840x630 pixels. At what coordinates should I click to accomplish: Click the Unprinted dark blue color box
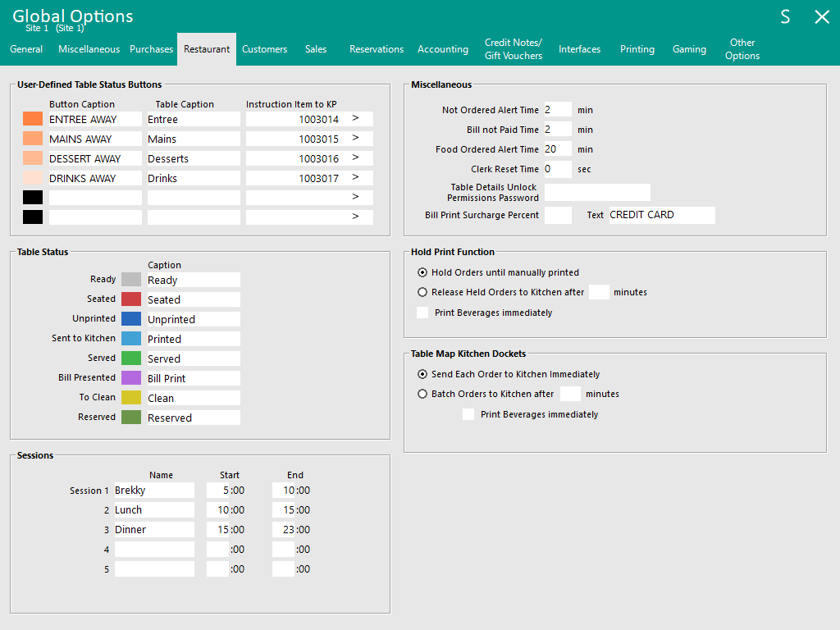pyautogui.click(x=131, y=319)
